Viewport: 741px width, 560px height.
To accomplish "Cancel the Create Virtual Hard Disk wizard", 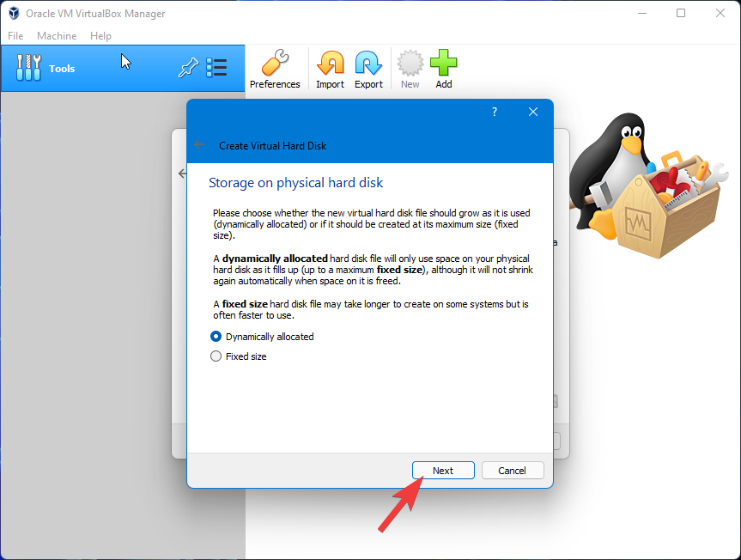I will coord(512,470).
